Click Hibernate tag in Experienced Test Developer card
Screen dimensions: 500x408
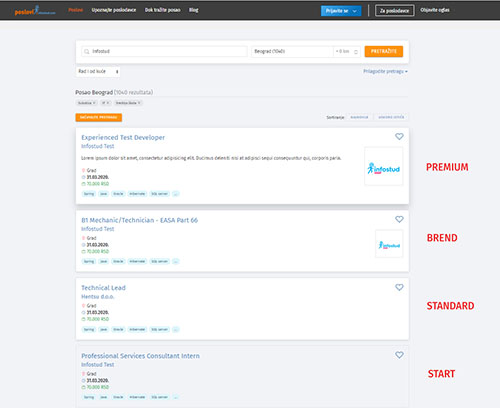point(137,194)
